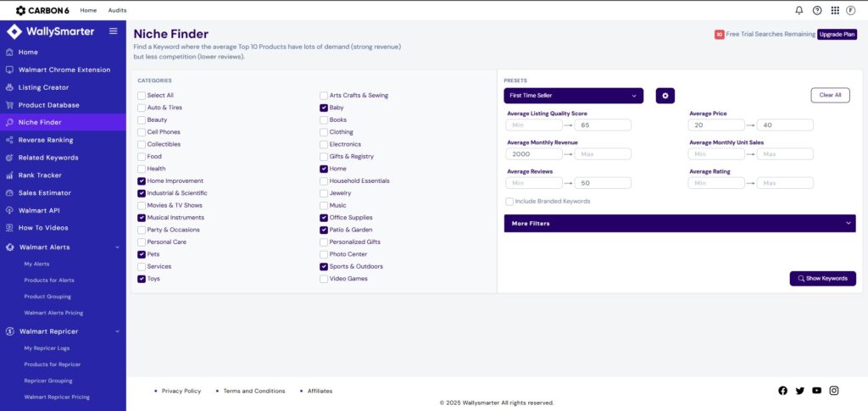Click the How To Videos icon
Screen dimensions: 868x411
(x=9, y=228)
